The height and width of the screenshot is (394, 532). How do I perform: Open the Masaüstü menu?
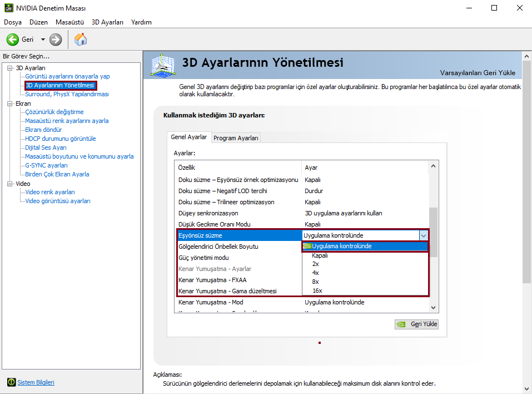[69, 22]
